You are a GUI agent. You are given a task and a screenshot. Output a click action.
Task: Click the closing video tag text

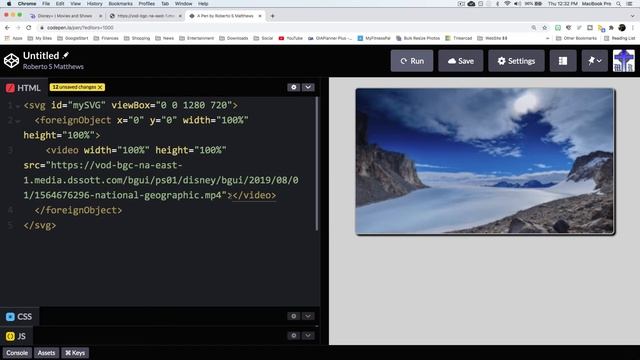click(254, 196)
